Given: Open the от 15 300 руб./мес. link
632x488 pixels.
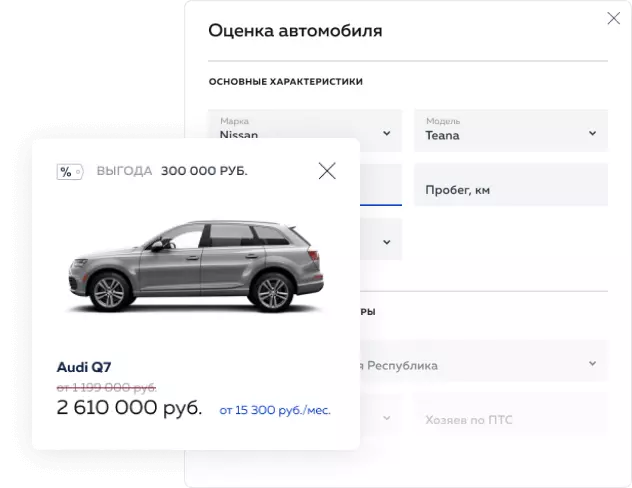Looking at the screenshot, I should (x=275, y=410).
